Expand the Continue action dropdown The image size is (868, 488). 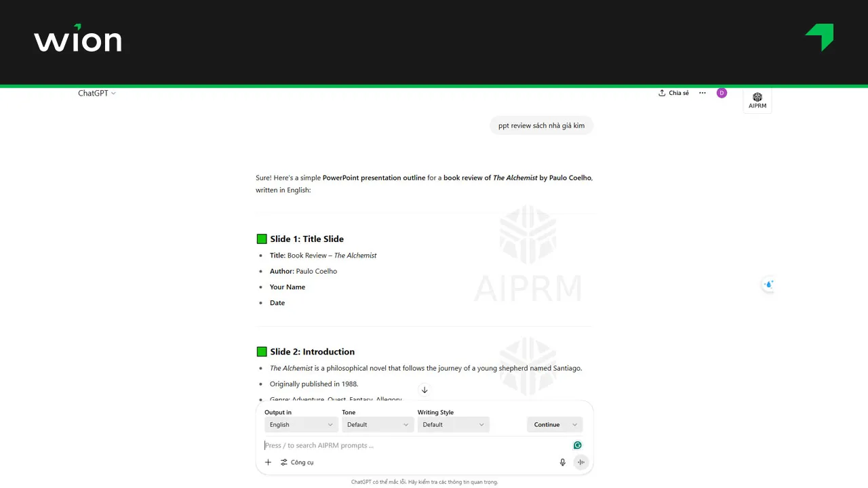554,424
